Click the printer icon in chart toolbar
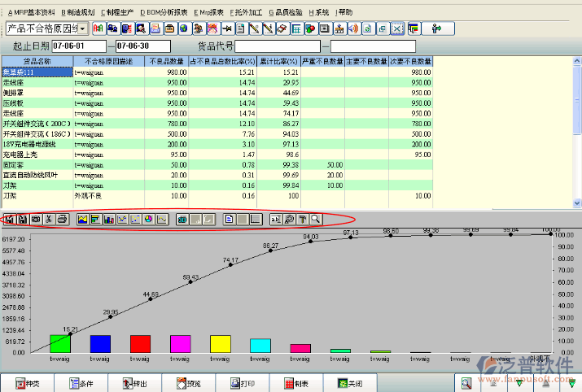 pos(62,219)
